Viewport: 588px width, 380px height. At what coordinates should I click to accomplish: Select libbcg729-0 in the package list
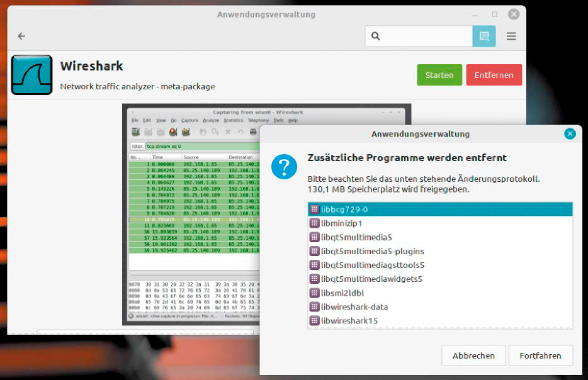click(440, 209)
